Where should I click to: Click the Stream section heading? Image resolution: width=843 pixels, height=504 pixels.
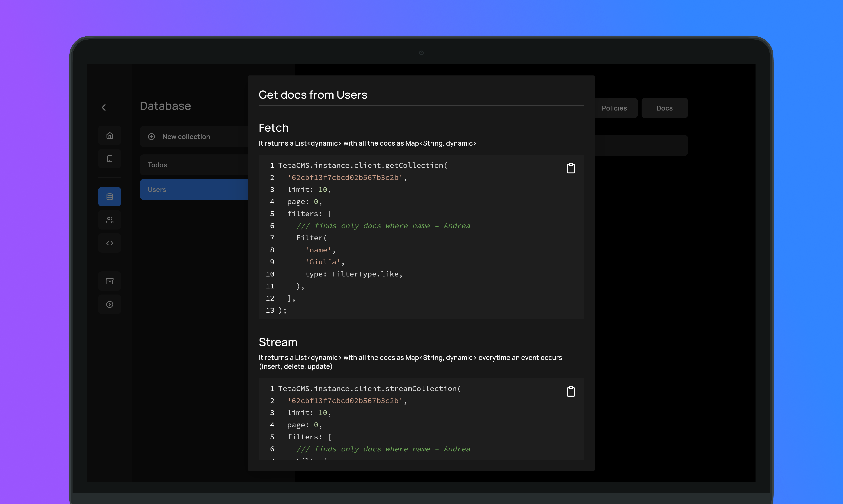pyautogui.click(x=278, y=342)
